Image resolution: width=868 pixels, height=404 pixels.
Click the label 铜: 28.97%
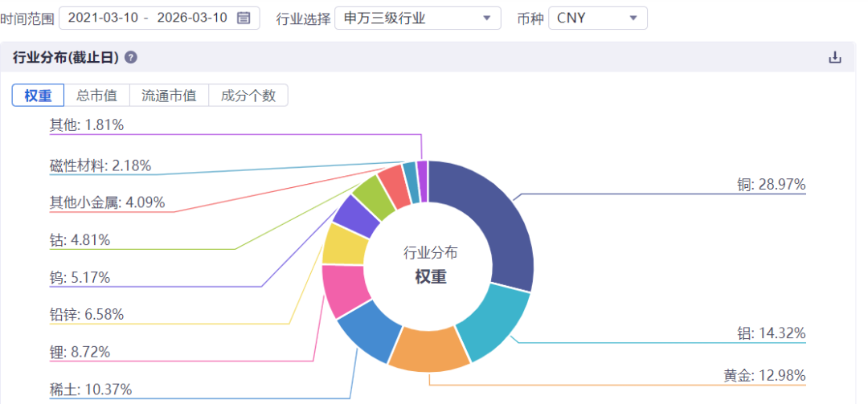(771, 185)
